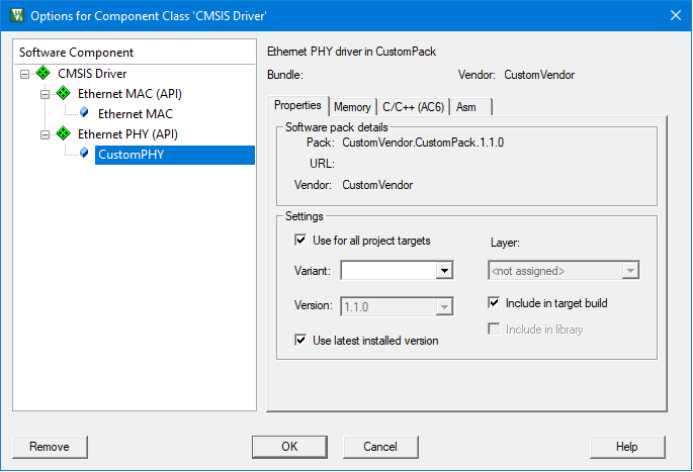This screenshot has height=472, width=693.
Task: Click the blue gem icon beside Ethernet MAC
Action: [x=84, y=113]
